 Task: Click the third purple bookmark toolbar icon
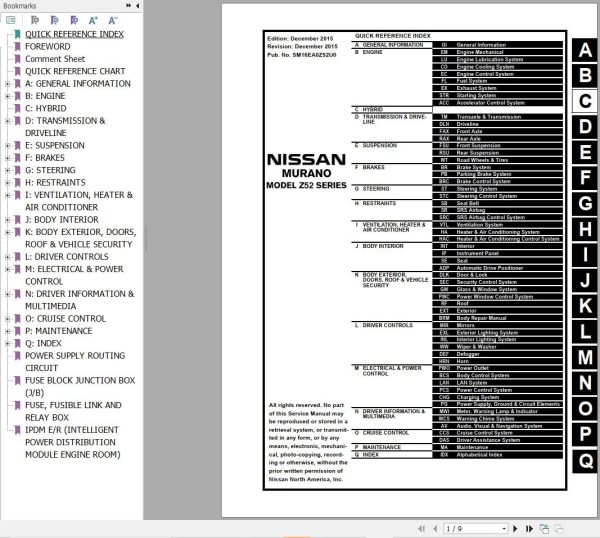click(x=74, y=20)
